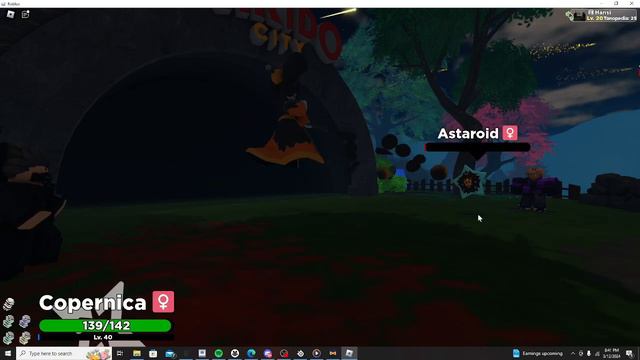Click the player badge in top-right corner
Image resolution: width=640 pixels, height=360 pixels.
tap(602, 16)
